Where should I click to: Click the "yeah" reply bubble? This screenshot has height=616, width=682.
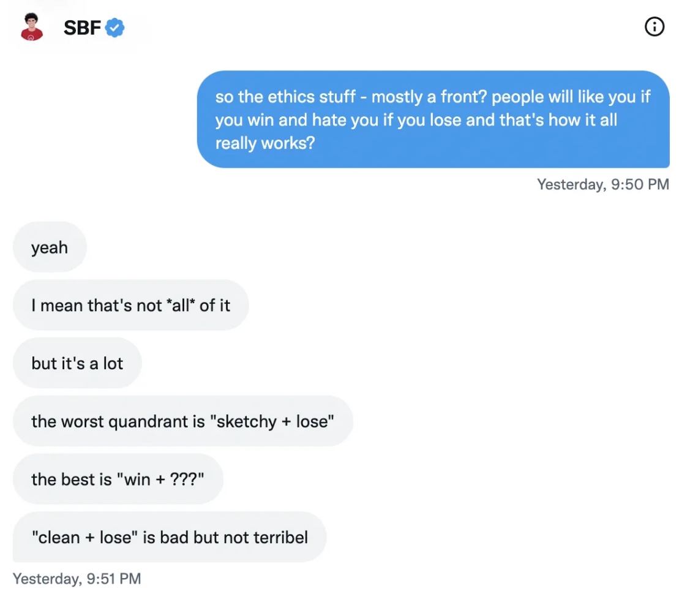pyautogui.click(x=50, y=248)
